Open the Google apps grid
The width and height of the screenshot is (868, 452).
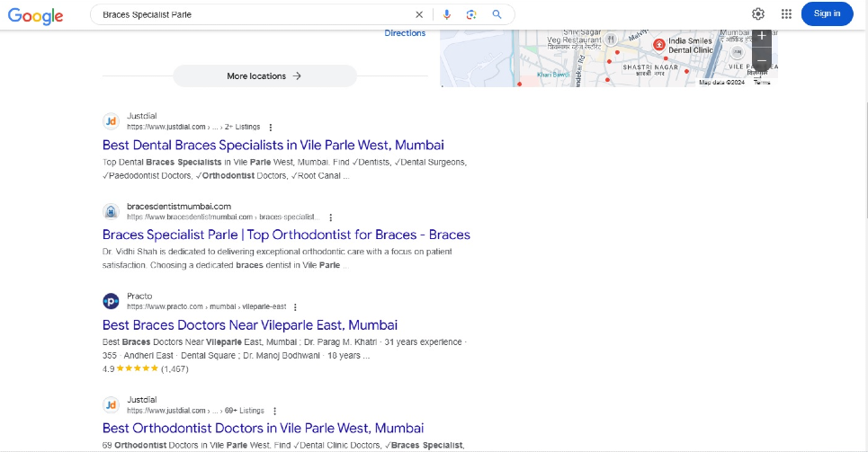pos(786,13)
